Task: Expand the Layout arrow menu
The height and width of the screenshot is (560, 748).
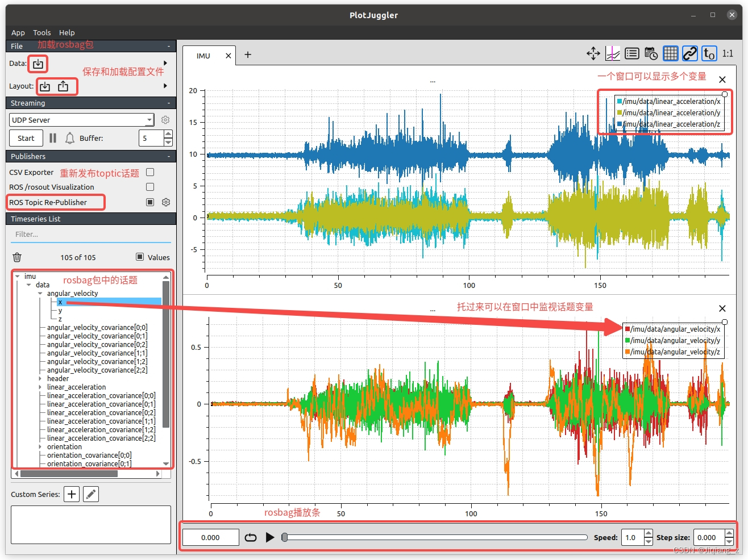Action: click(x=165, y=86)
